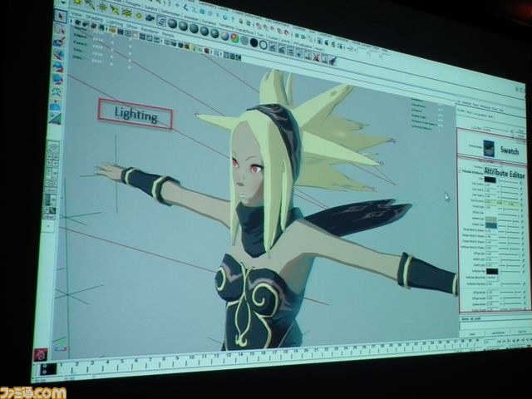Click frame 20 on the time slider

point(305,351)
